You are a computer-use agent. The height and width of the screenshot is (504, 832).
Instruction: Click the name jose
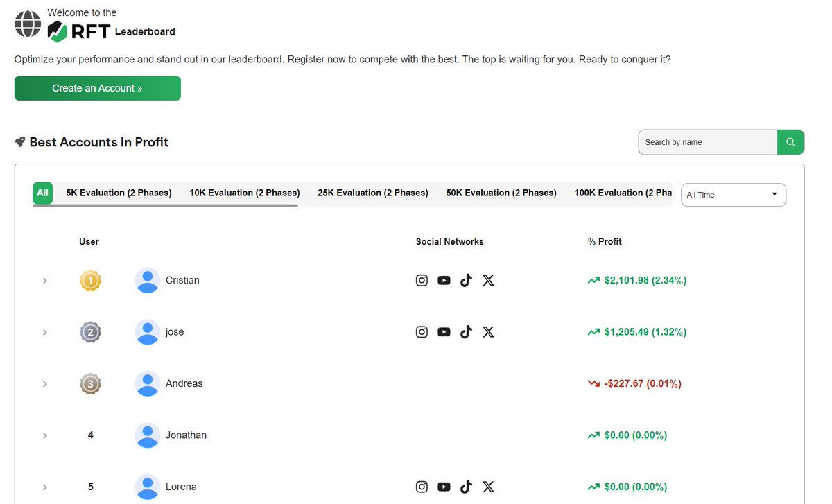coord(175,332)
